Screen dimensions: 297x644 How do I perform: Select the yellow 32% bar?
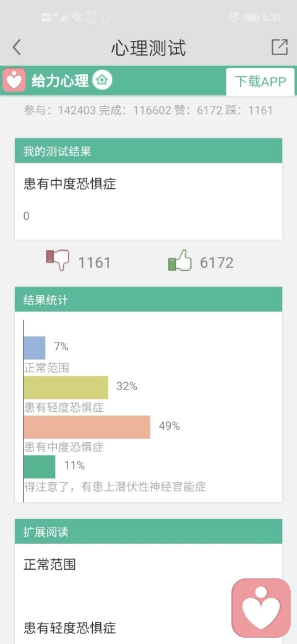point(66,387)
